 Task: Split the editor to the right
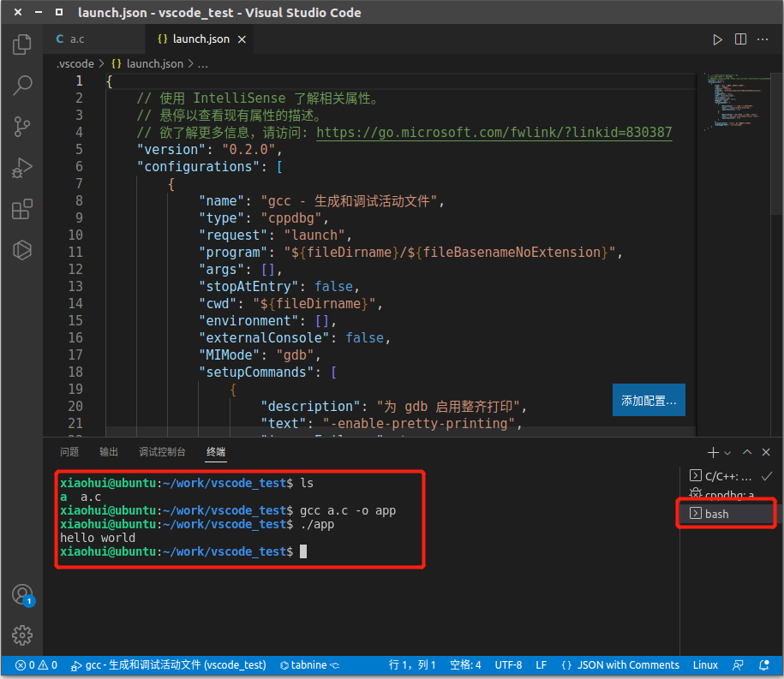coord(740,39)
